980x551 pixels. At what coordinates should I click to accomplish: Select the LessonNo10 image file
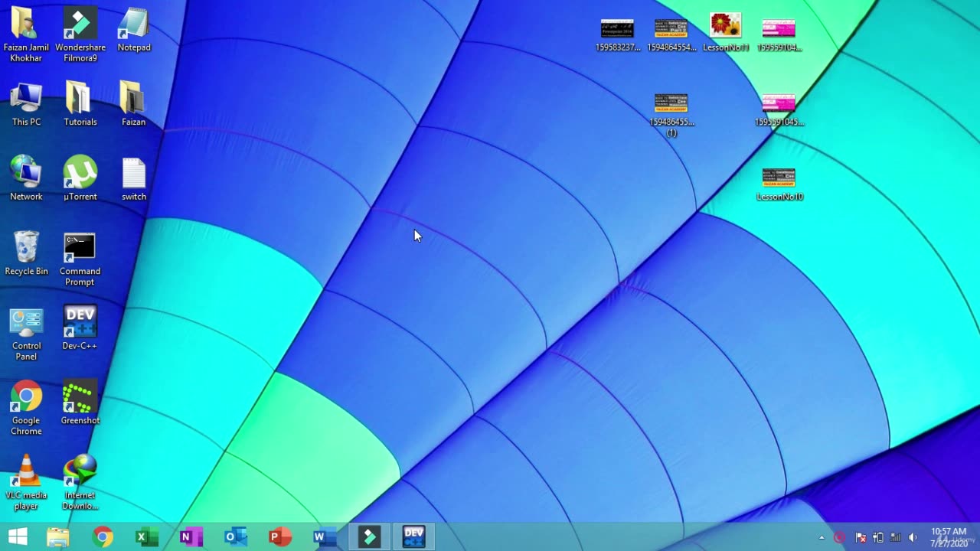(x=779, y=184)
